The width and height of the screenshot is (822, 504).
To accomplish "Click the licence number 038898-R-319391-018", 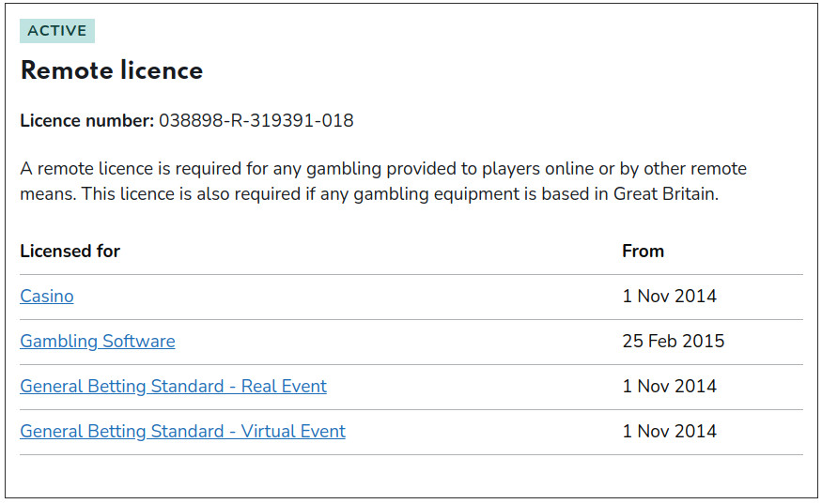I will (x=256, y=121).
